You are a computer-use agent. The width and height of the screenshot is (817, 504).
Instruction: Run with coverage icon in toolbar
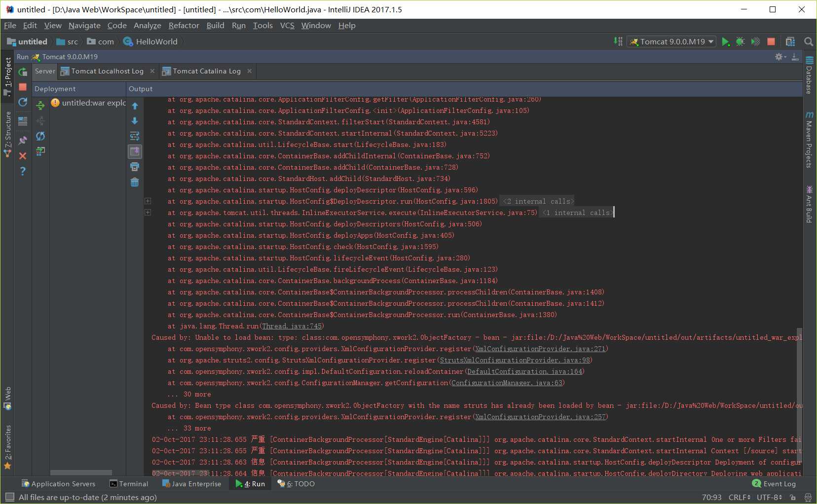[756, 42]
